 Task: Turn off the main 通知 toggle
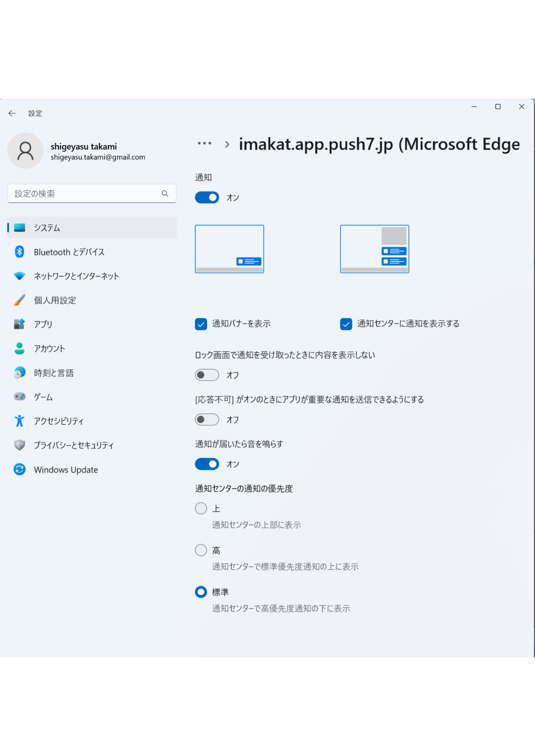click(207, 198)
